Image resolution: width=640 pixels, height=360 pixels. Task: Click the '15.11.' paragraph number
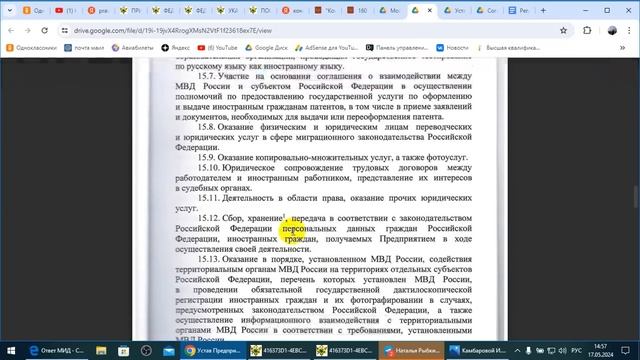[209, 198]
